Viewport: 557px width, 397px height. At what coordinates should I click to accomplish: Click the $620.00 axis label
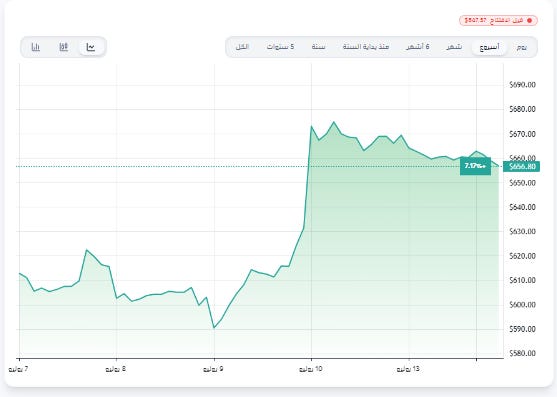(x=522, y=256)
